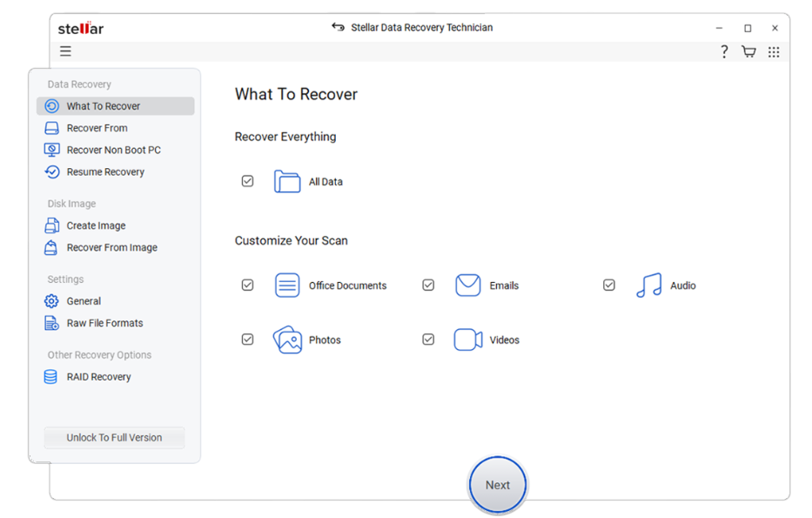
Task: Select Resume Recovery from Data Recovery section
Action: pos(52,172)
